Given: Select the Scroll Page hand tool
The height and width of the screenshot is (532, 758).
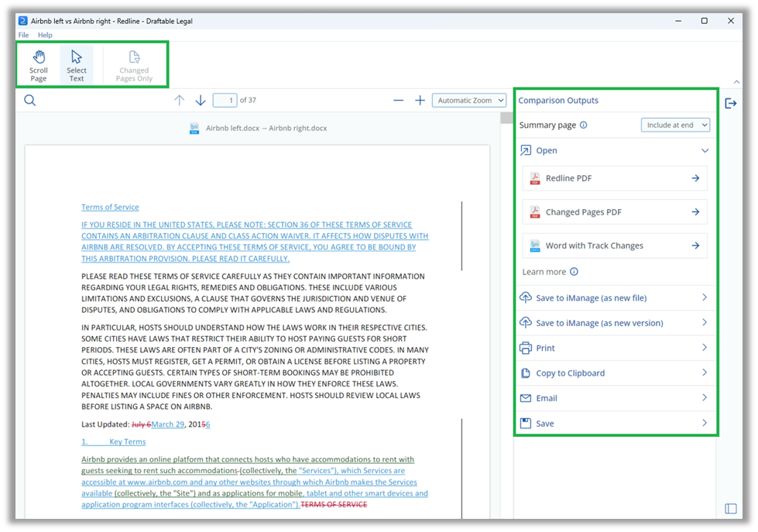Looking at the screenshot, I should pos(39,65).
